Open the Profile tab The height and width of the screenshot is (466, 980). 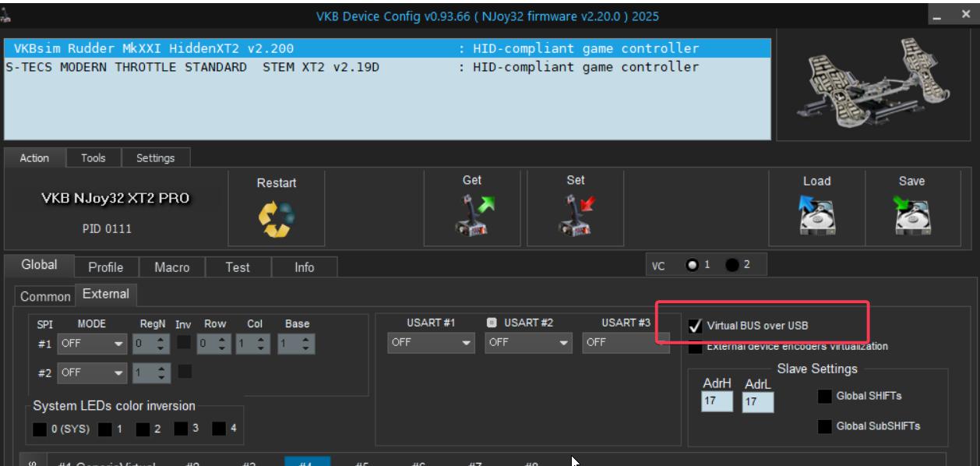(x=106, y=267)
